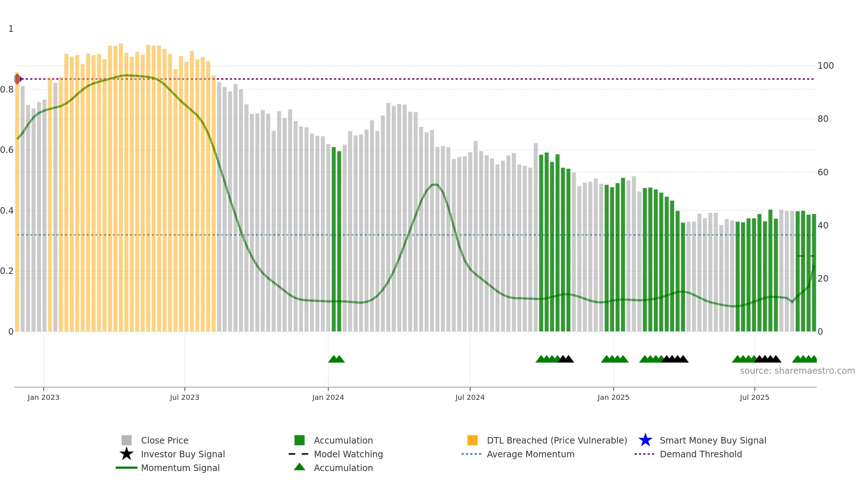The image size is (868, 488).
Task: Click the Jul 2024 axis label
Action: click(x=470, y=397)
